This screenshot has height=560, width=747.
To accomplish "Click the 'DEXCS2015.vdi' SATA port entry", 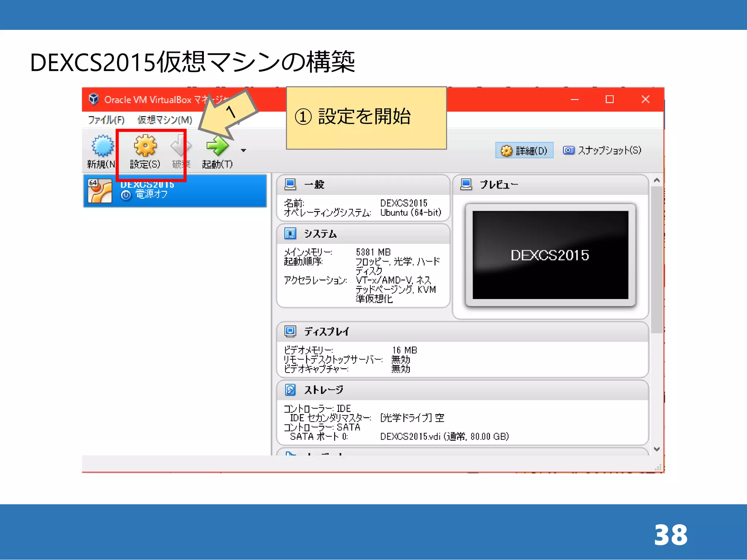I will tap(444, 436).
